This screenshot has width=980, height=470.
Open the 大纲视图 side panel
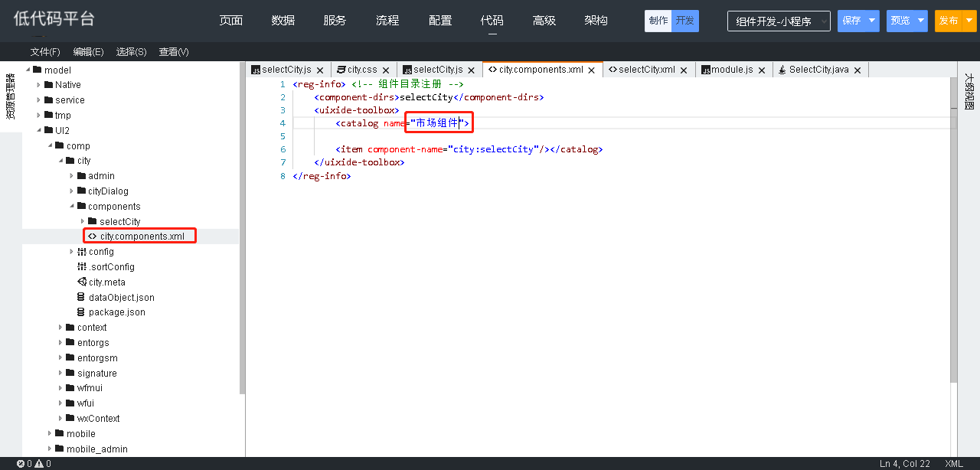click(x=969, y=92)
